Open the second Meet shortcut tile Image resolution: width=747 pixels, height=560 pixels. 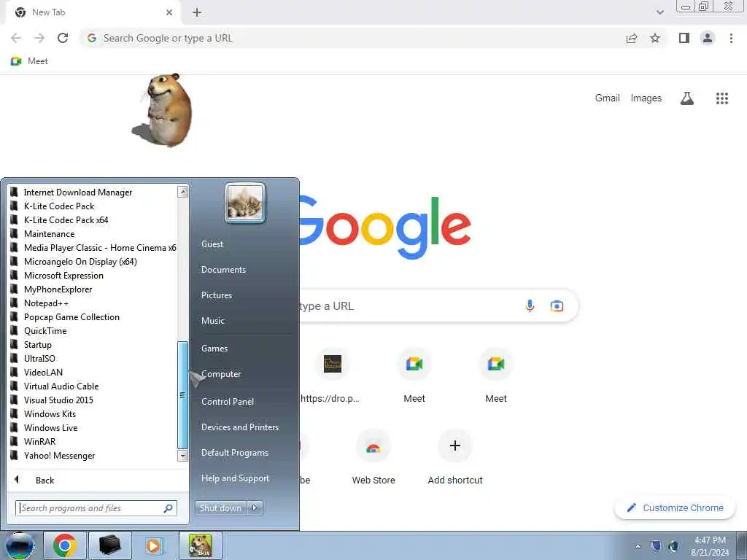click(496, 376)
